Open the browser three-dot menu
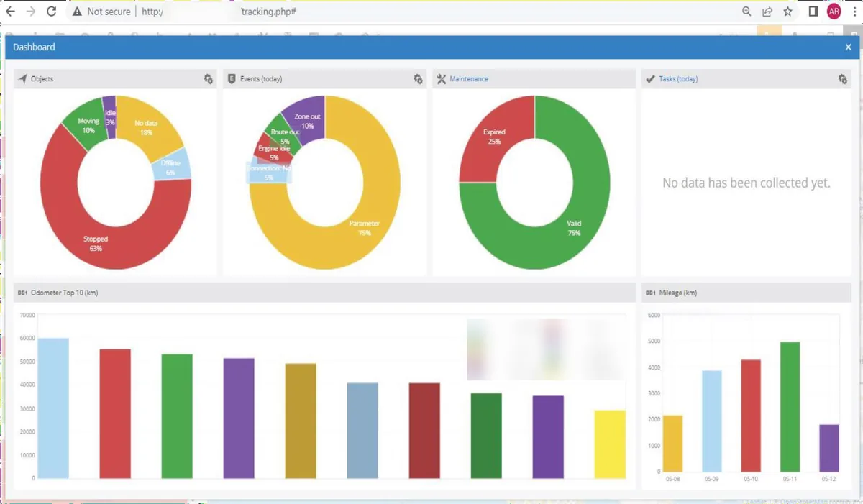Image resolution: width=863 pixels, height=504 pixels. pyautogui.click(x=854, y=12)
